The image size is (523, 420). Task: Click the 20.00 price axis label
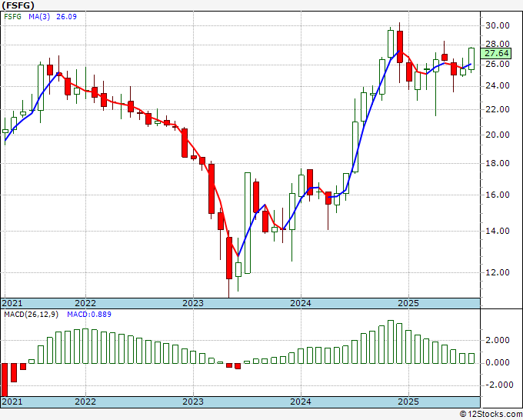click(x=498, y=135)
